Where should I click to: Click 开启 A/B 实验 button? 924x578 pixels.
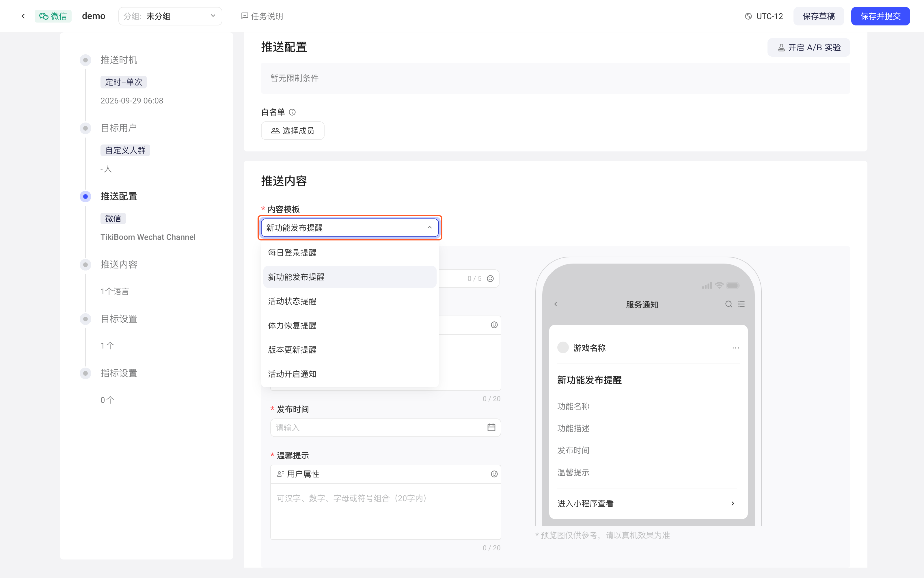coord(809,47)
